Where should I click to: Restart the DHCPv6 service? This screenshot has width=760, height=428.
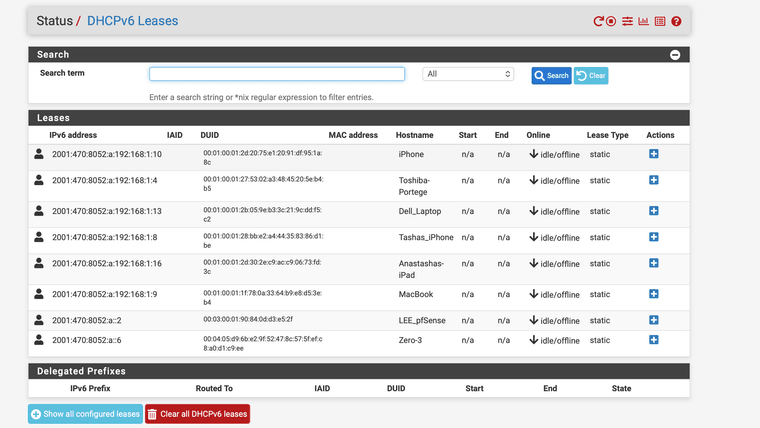598,21
